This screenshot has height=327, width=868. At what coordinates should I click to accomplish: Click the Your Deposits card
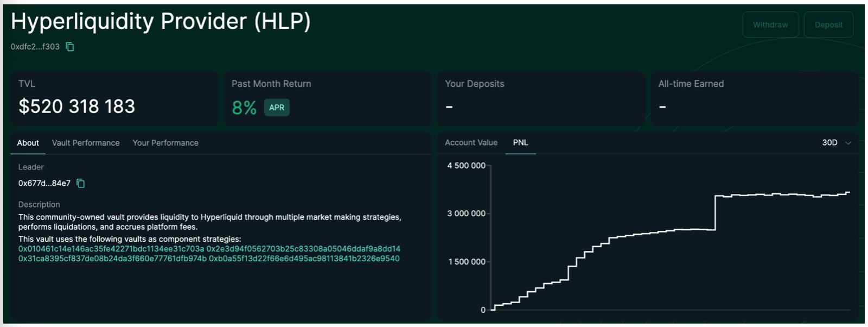click(x=541, y=98)
